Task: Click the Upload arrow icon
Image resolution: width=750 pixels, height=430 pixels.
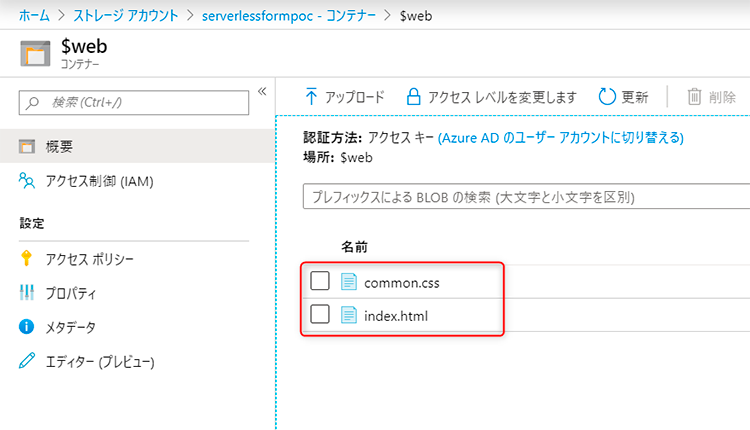Action: tap(311, 97)
